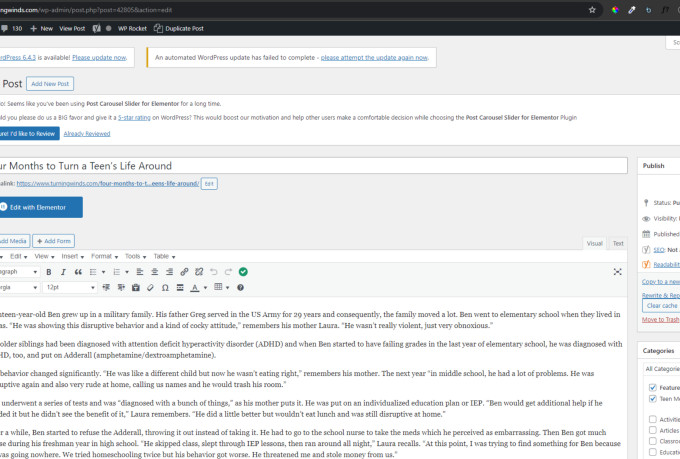Viewport: 680px width, 459px height.
Task: Check the Classroom category checkbox
Action: pyautogui.click(x=653, y=441)
